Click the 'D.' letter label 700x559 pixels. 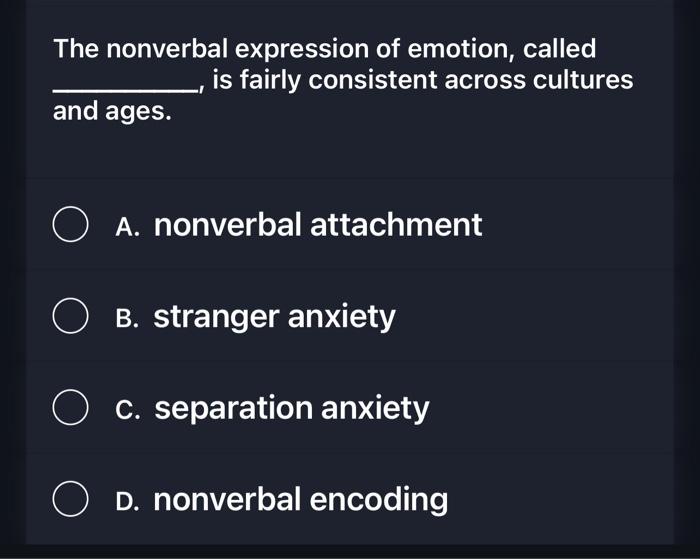127,501
